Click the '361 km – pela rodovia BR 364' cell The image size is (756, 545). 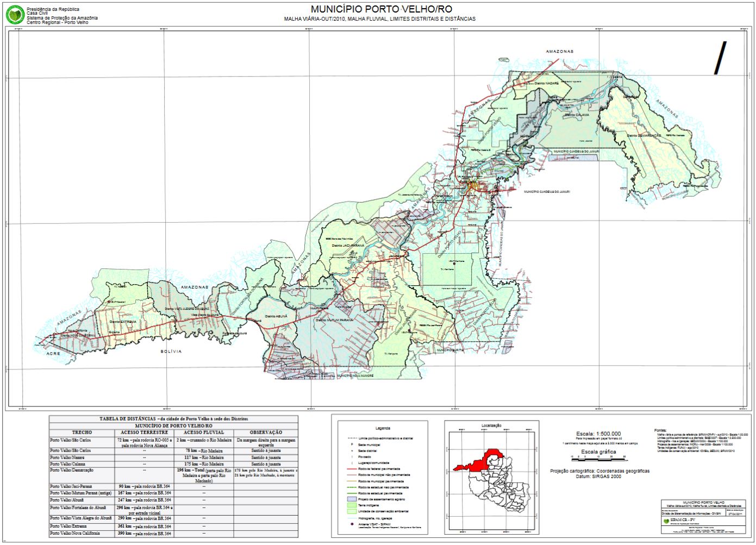click(145, 526)
